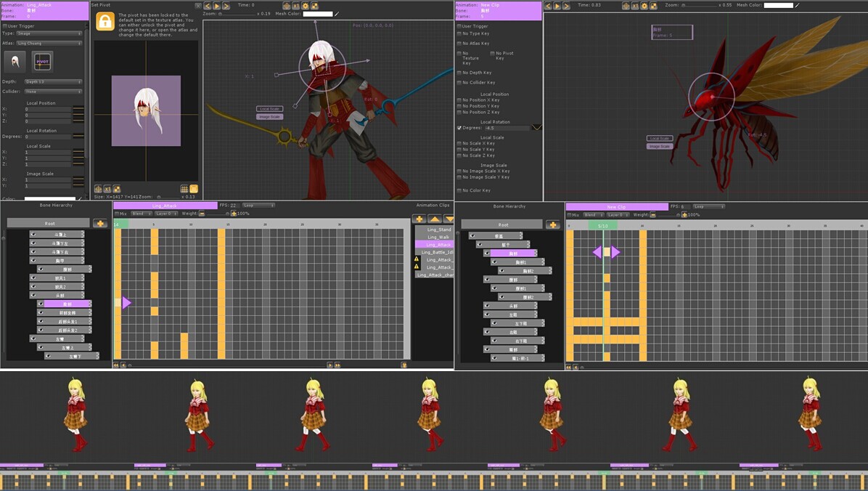Open the Depth 13 dropdown
The height and width of the screenshot is (491, 868).
[53, 82]
